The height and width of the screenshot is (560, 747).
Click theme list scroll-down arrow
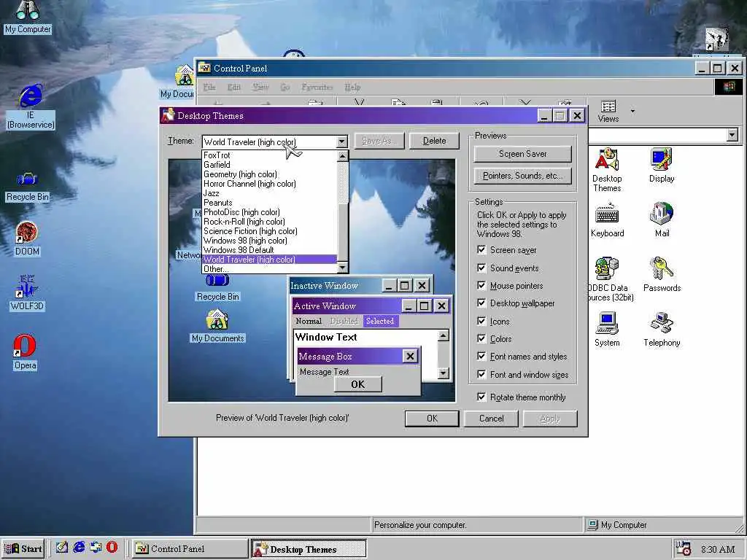click(343, 268)
